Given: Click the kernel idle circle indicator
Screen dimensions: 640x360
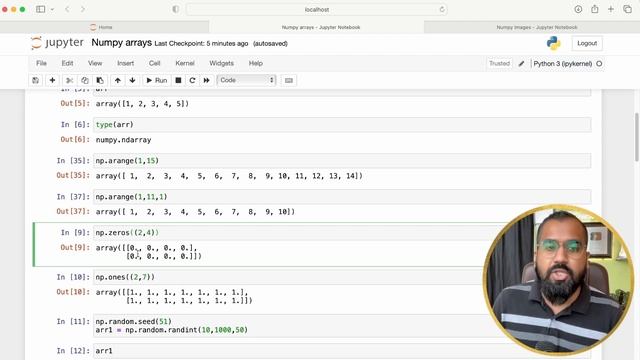Looking at the screenshot, I should coord(599,64).
